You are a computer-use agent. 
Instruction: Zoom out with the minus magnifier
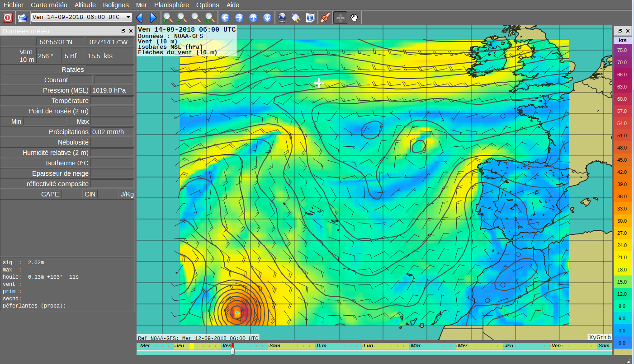182,18
